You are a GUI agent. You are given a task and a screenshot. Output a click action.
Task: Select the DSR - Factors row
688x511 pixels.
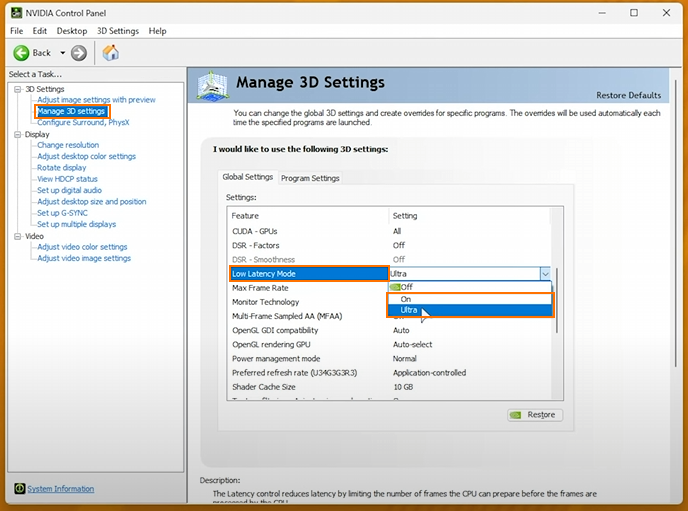(391, 245)
